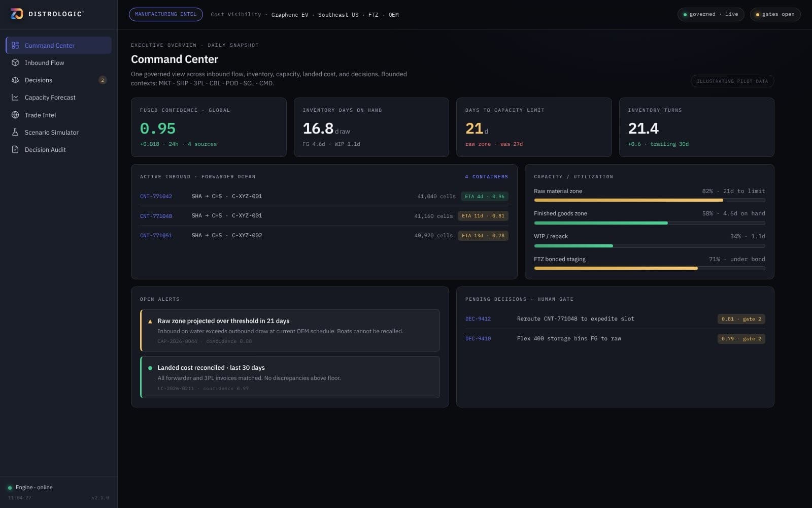Open decision link DEC-9410

pos(478,339)
